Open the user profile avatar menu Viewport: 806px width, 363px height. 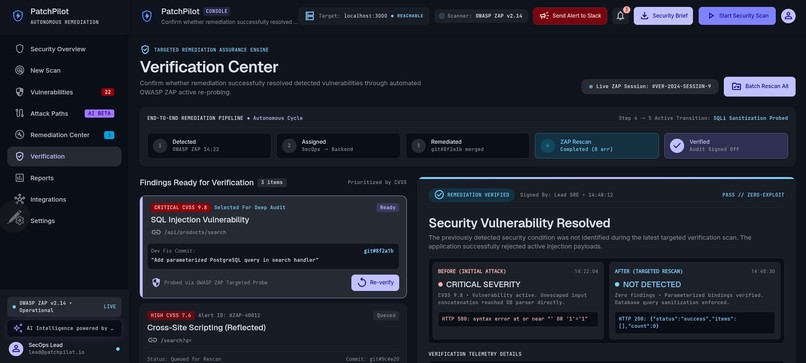tap(788, 16)
